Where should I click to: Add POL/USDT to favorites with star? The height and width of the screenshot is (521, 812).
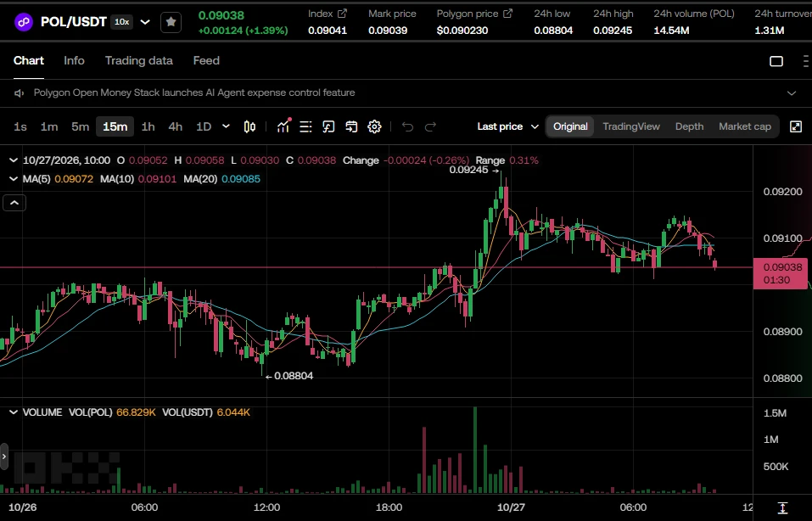171,22
